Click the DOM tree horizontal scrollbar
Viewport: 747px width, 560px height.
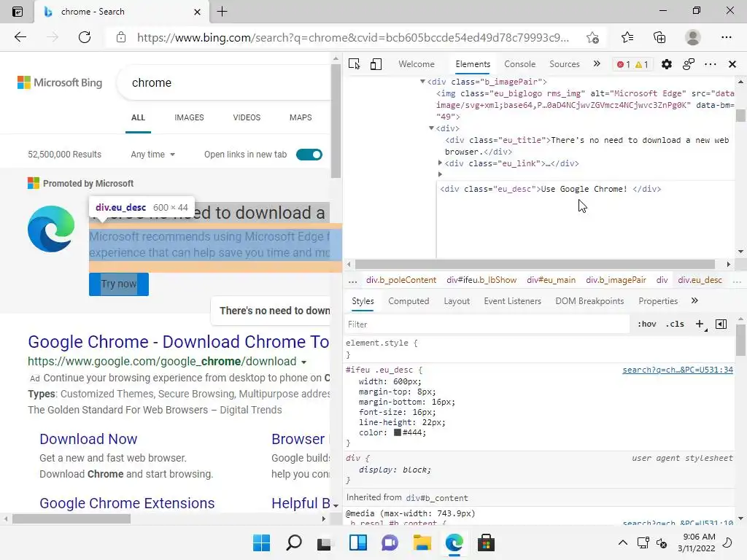pos(535,264)
